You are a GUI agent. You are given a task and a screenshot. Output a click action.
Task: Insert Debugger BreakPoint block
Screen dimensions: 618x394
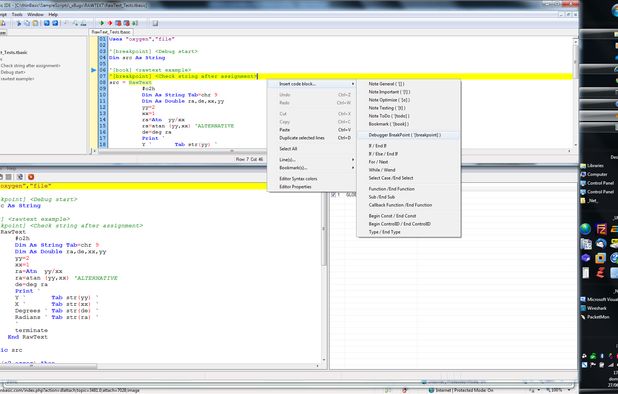pos(409,135)
